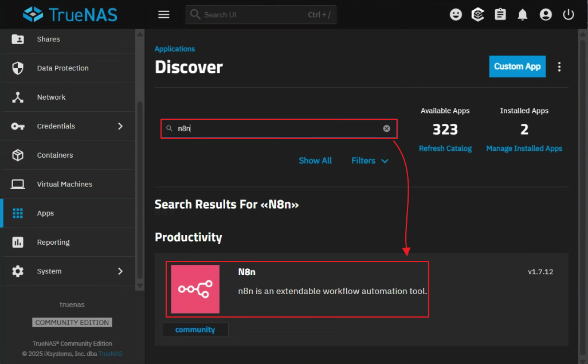Screen dimensions: 588x364
Task: Click the Containers cube icon
Action: point(18,155)
